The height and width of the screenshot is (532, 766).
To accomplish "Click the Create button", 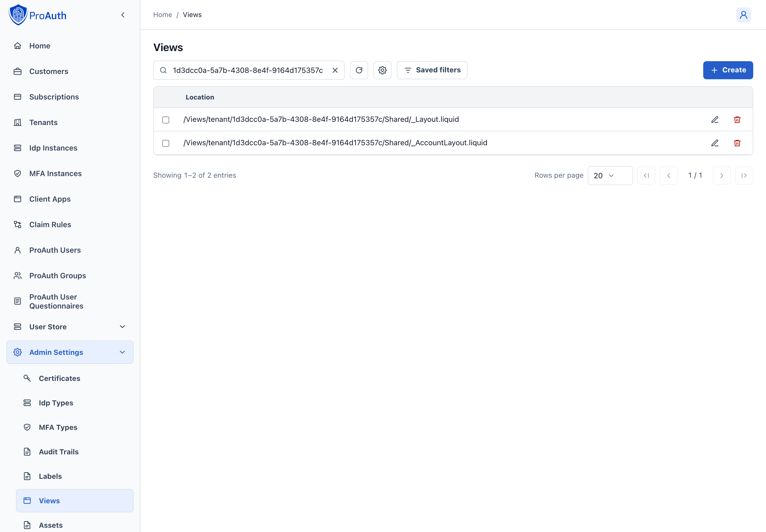I will 728,70.
